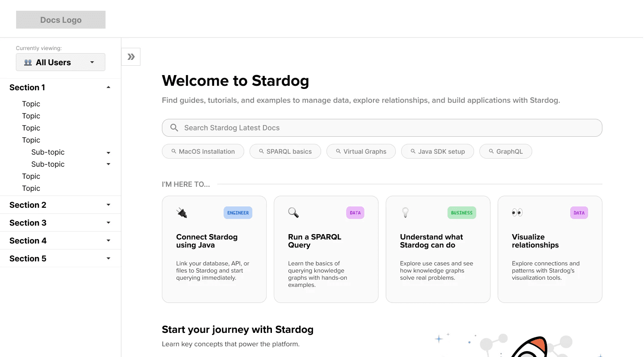Click the Welcome to Stardog heading
The image size is (644, 357).
[x=235, y=81]
